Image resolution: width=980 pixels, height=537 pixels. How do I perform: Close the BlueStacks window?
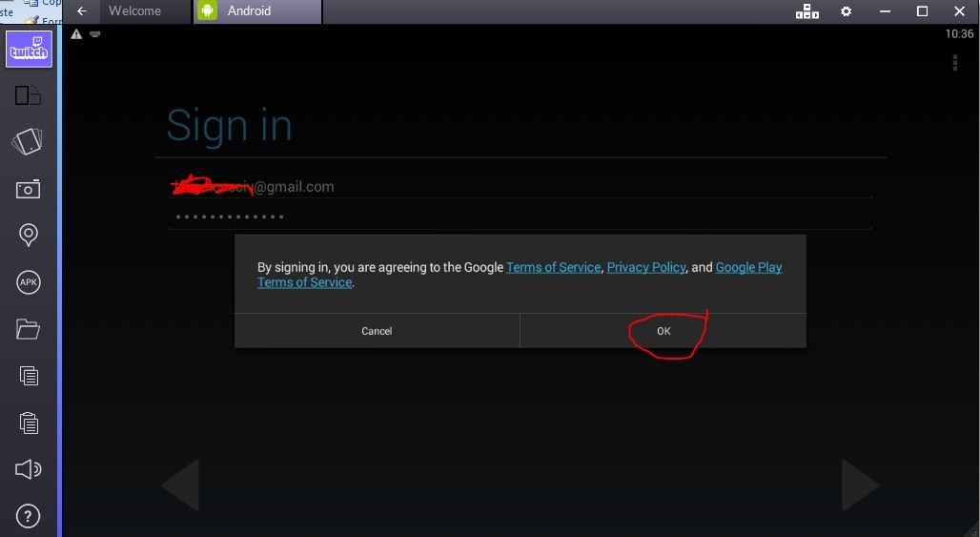[x=959, y=11]
